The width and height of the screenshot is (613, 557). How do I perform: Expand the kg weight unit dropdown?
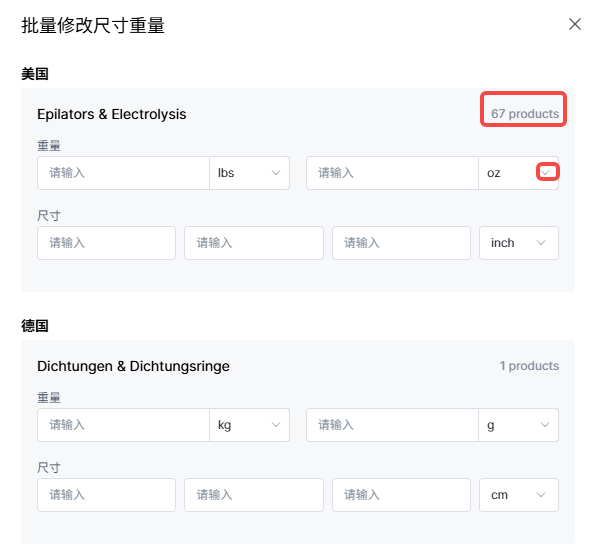click(249, 425)
